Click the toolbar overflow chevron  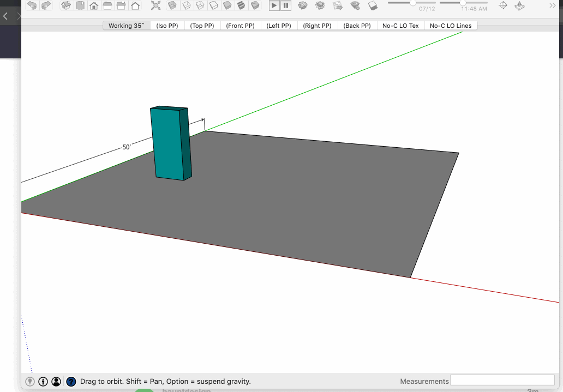point(552,5)
